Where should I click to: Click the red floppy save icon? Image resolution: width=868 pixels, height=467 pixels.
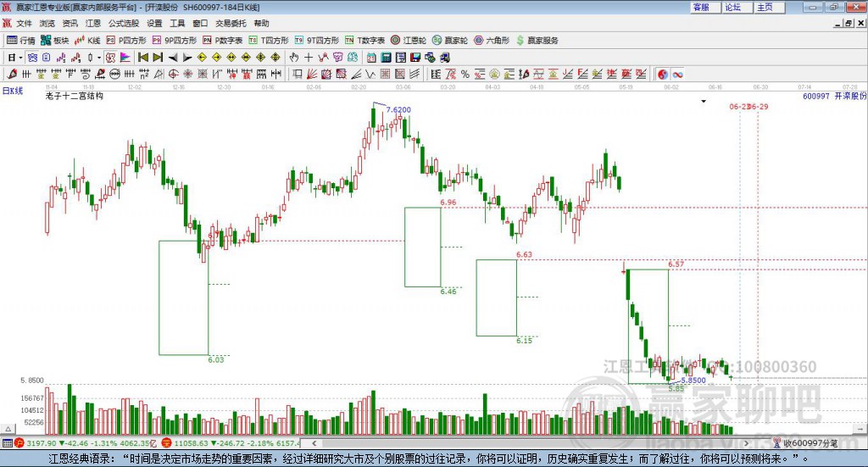tap(415, 58)
